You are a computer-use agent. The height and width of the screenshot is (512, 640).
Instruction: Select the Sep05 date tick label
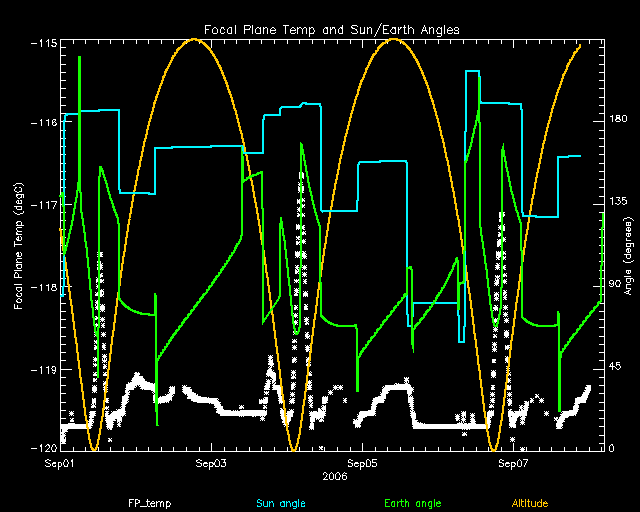click(362, 463)
